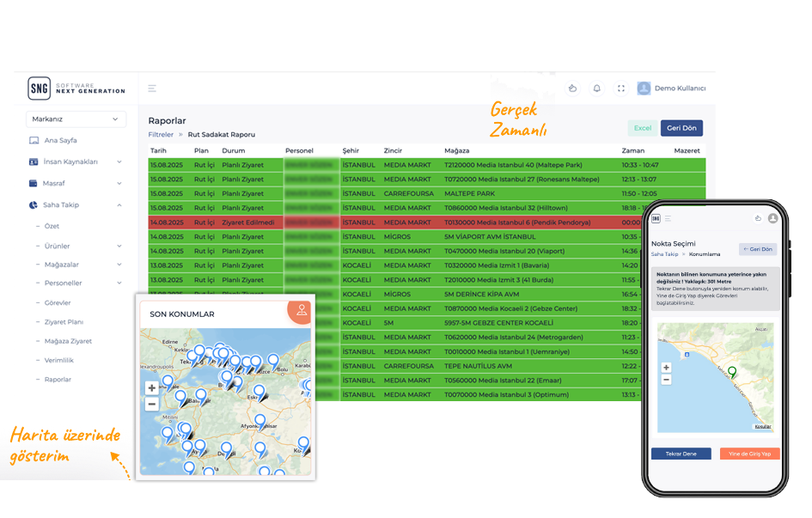Click the theme icon beside the bell
812x518 pixels.
pos(573,88)
